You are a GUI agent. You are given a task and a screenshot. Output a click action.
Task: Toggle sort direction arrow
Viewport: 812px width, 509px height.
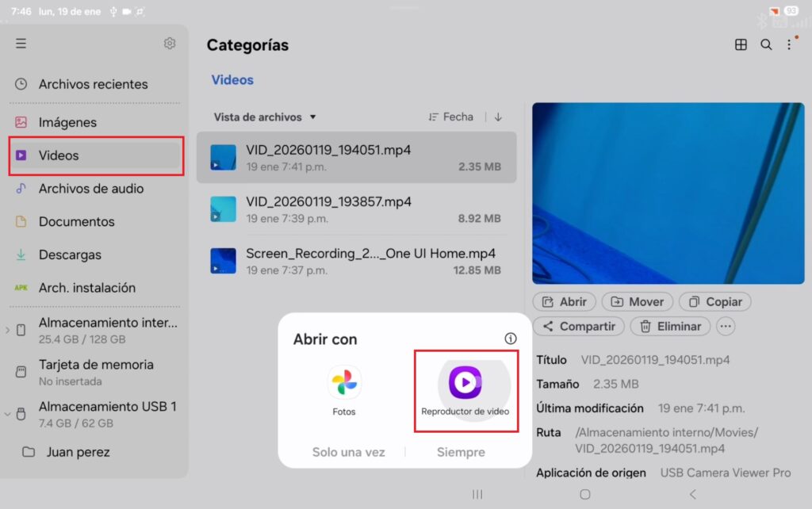[x=498, y=117]
